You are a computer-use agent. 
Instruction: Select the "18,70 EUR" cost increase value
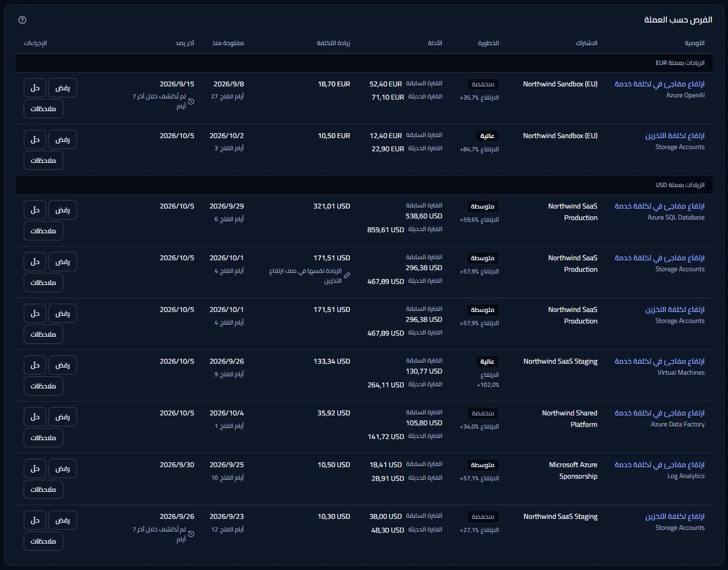(334, 84)
